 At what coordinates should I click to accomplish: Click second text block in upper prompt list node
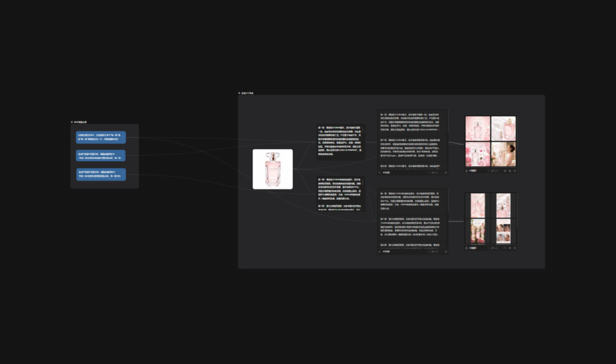tap(412, 148)
